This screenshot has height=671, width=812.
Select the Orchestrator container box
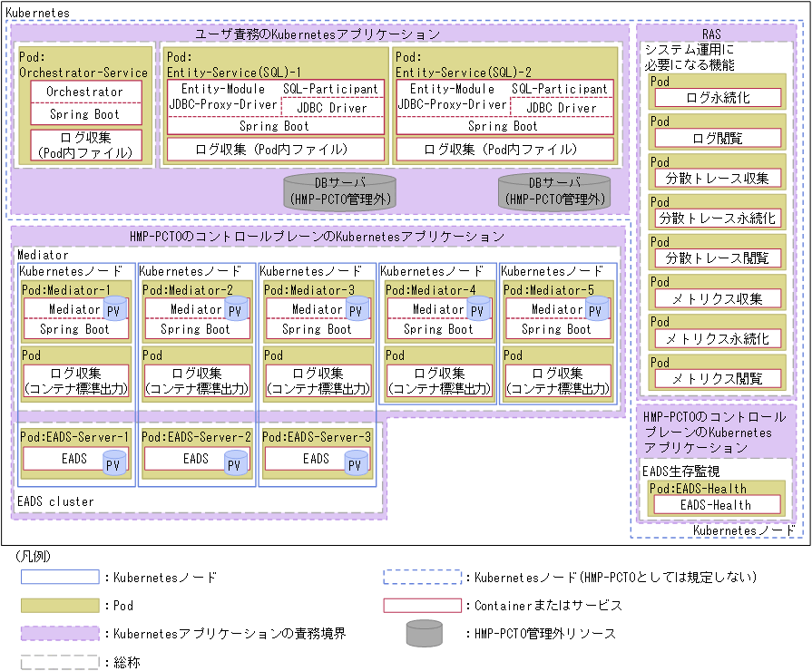(86, 92)
